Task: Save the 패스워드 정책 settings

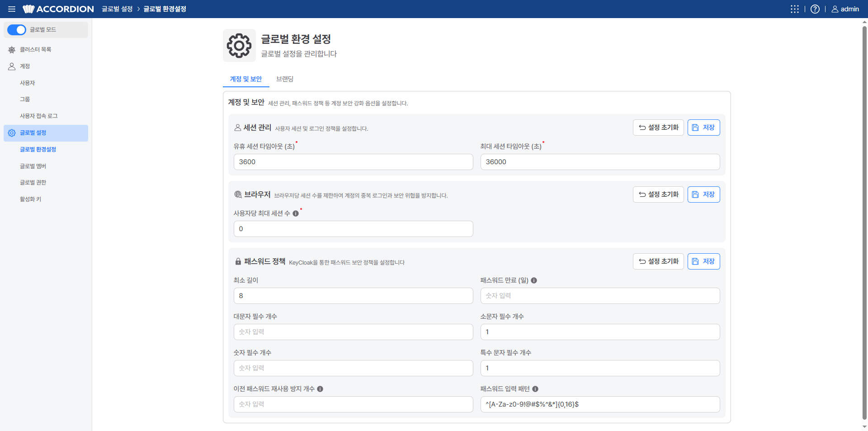Action: point(704,261)
